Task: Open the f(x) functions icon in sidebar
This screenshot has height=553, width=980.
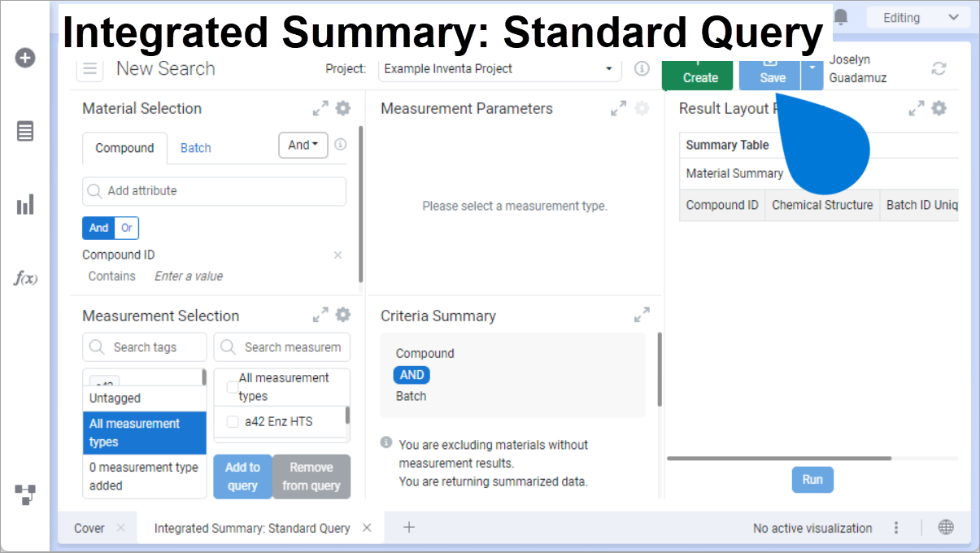Action: pyautogui.click(x=25, y=278)
